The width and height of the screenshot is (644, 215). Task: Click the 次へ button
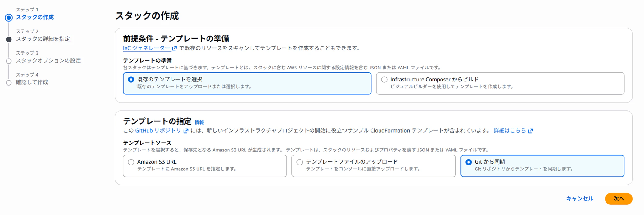pos(619,199)
